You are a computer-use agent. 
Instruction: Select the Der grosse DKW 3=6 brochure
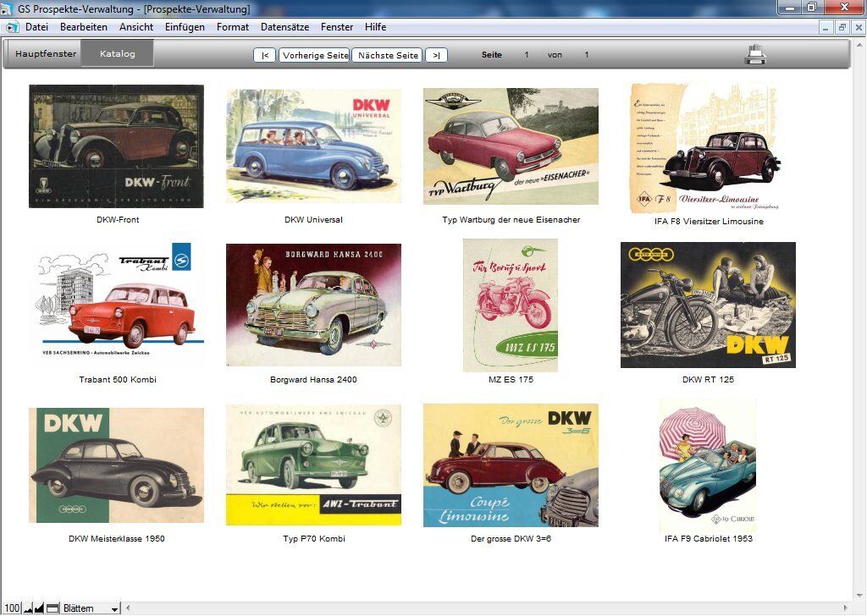[x=511, y=465]
